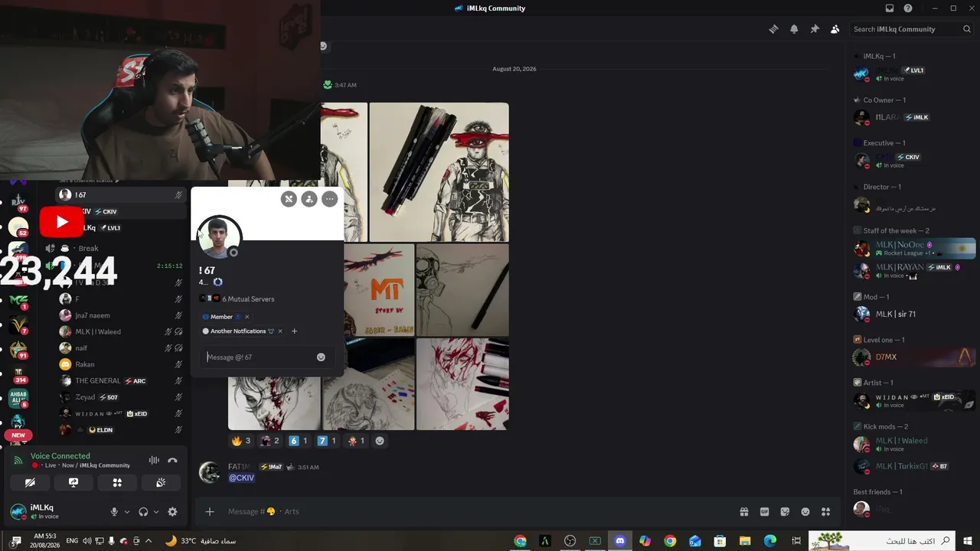Click jna7 naeem in voice channel list
This screenshot has width=980, height=551.
[x=122, y=315]
